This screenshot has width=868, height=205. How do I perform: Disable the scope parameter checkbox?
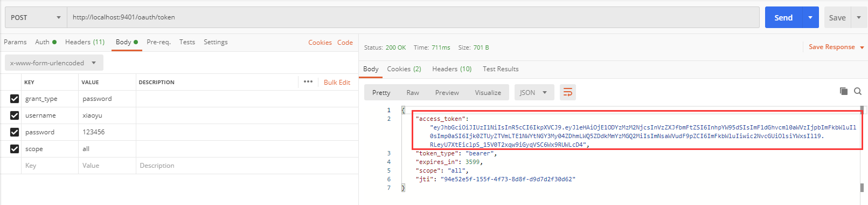[x=15, y=149]
